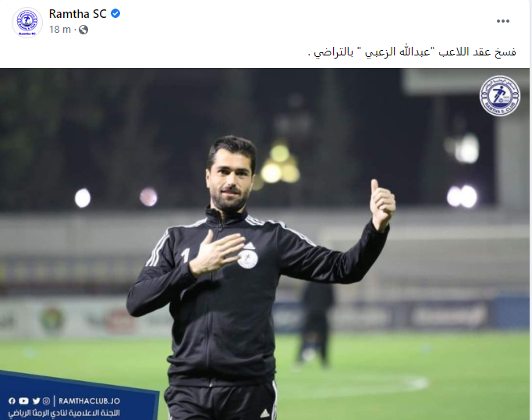Open the player photo in the post

tap(264, 244)
